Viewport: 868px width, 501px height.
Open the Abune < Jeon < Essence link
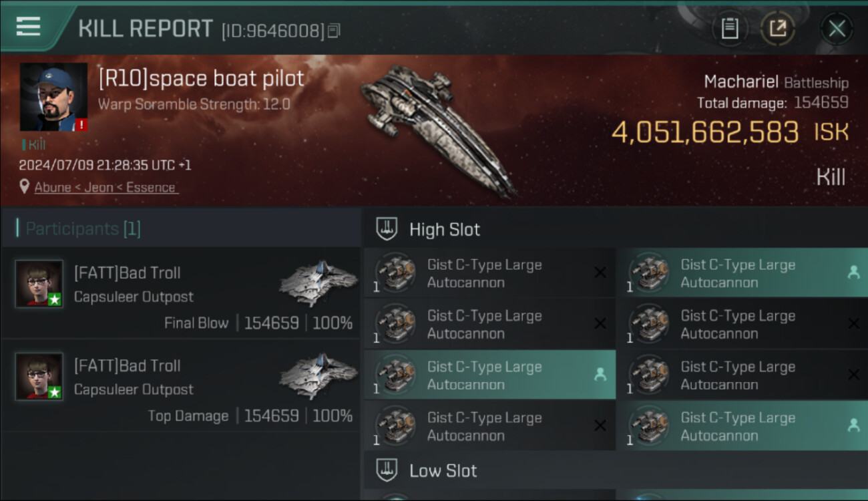click(105, 188)
